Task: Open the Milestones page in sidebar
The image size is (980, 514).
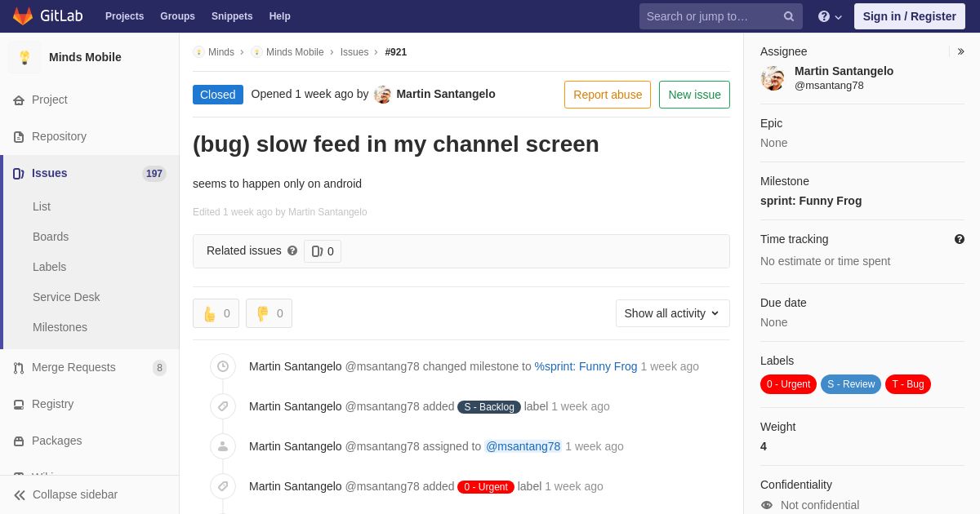Action: 60,327
